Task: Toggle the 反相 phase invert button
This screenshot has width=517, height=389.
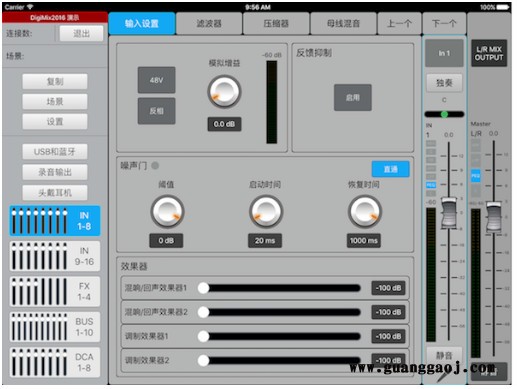Action: 156,111
